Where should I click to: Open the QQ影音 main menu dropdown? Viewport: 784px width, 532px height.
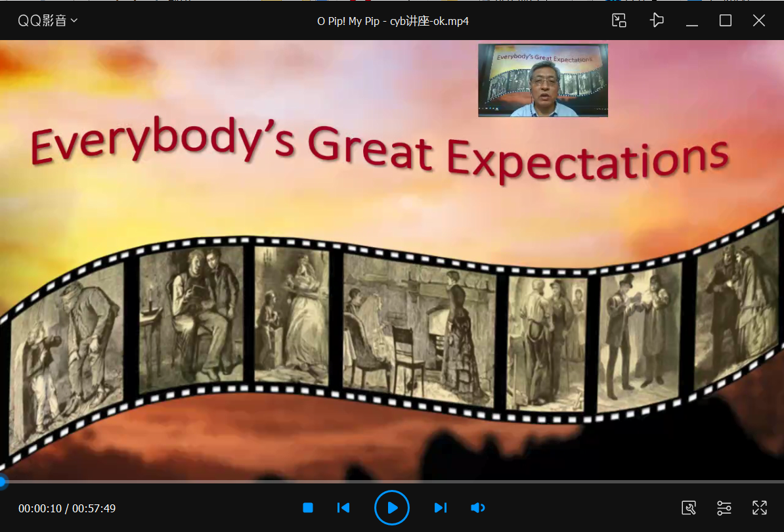point(47,20)
